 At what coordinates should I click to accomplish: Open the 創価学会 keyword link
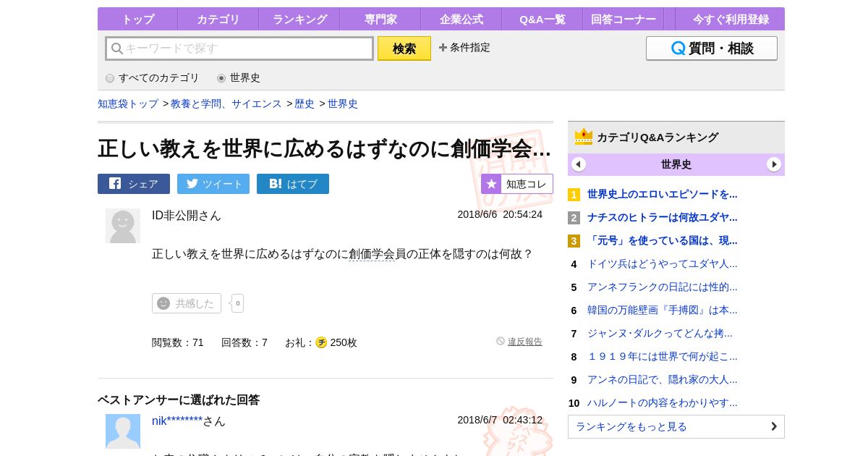pyautogui.click(x=372, y=254)
